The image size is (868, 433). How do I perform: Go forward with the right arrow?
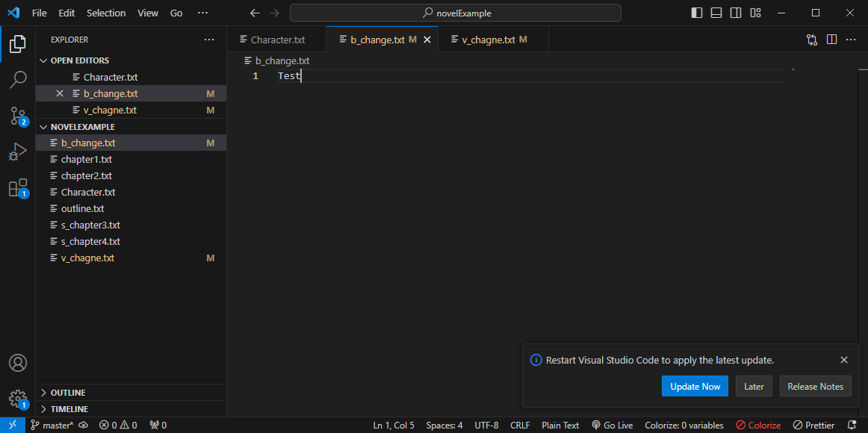[274, 13]
